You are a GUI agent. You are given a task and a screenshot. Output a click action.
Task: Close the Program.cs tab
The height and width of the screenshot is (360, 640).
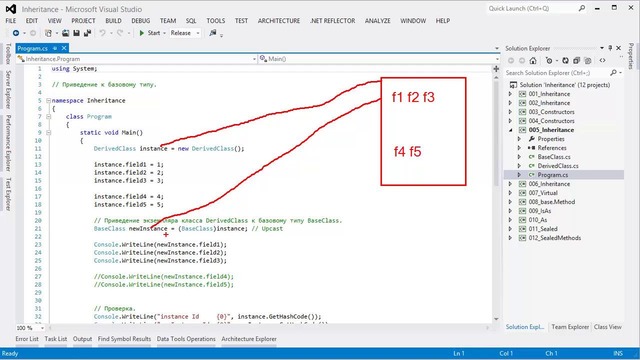coord(64,48)
